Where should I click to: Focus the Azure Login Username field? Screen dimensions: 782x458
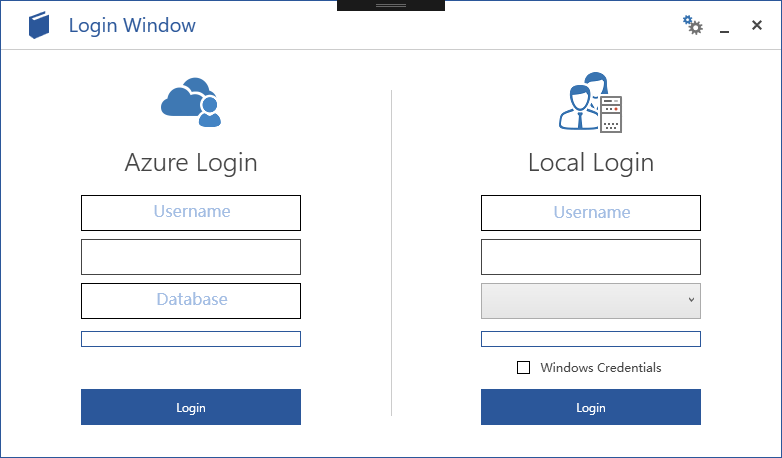pos(191,213)
